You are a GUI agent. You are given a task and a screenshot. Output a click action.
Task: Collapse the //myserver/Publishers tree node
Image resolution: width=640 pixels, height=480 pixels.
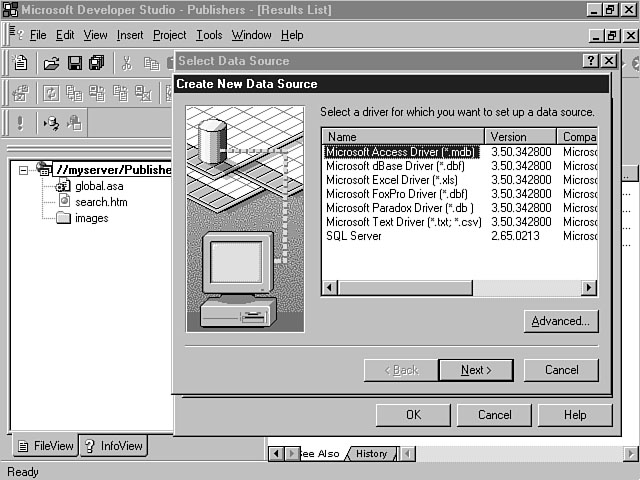[23, 170]
